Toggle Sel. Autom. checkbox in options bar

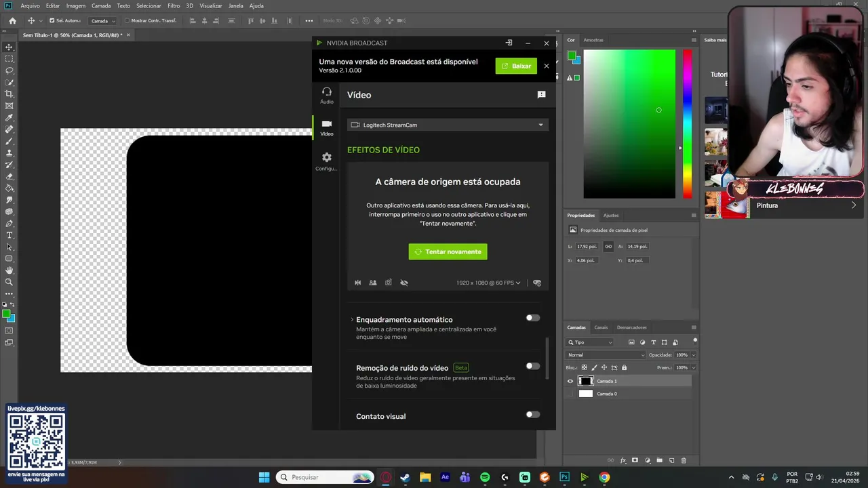(x=52, y=20)
